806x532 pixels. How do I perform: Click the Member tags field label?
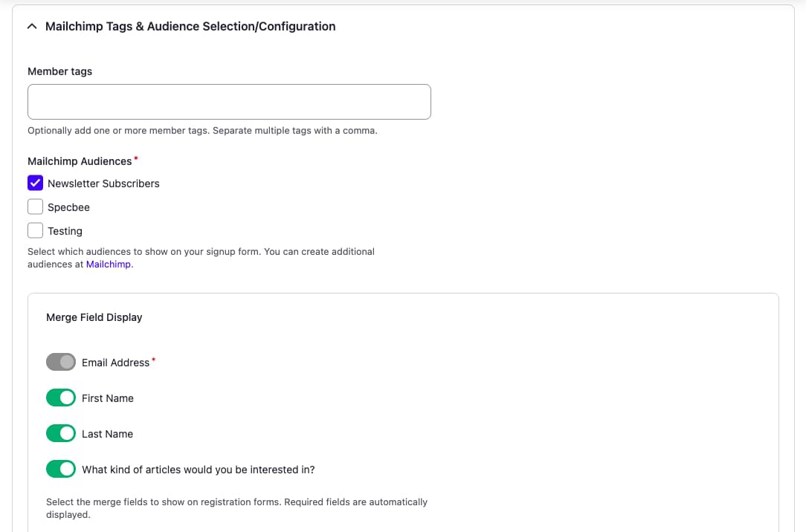[x=59, y=71]
